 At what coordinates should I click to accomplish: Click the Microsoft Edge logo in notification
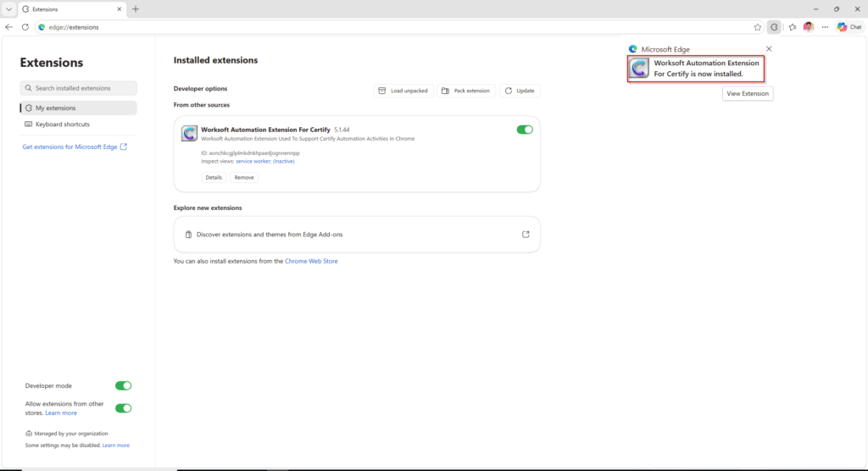tap(632, 49)
